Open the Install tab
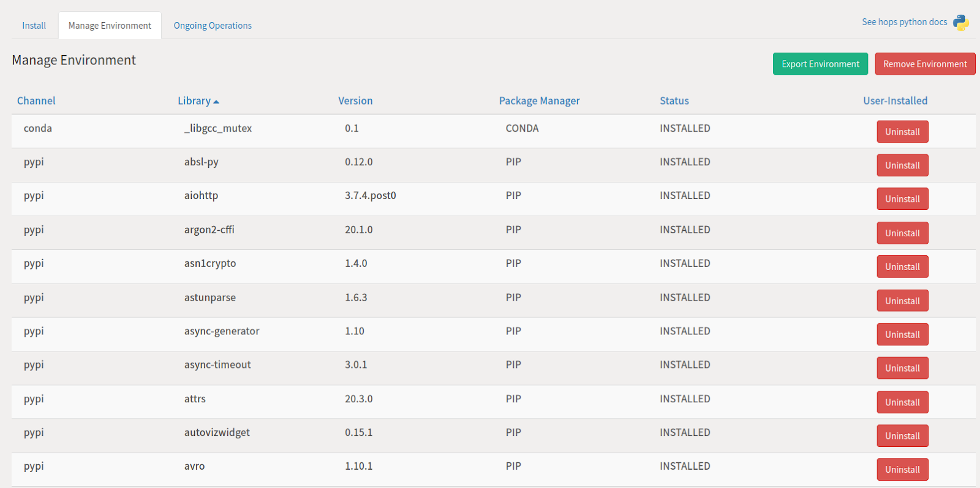 coord(34,26)
